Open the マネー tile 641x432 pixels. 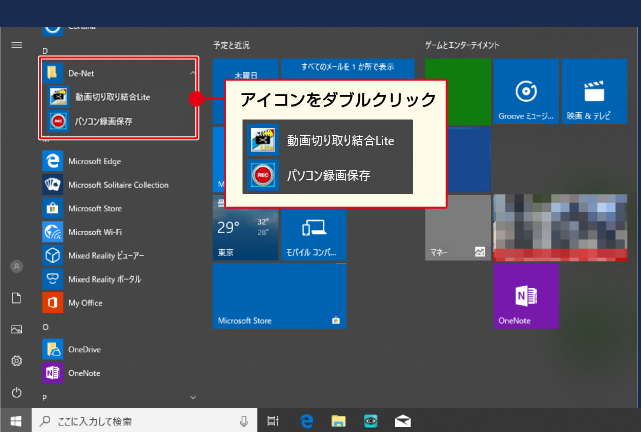[458, 228]
